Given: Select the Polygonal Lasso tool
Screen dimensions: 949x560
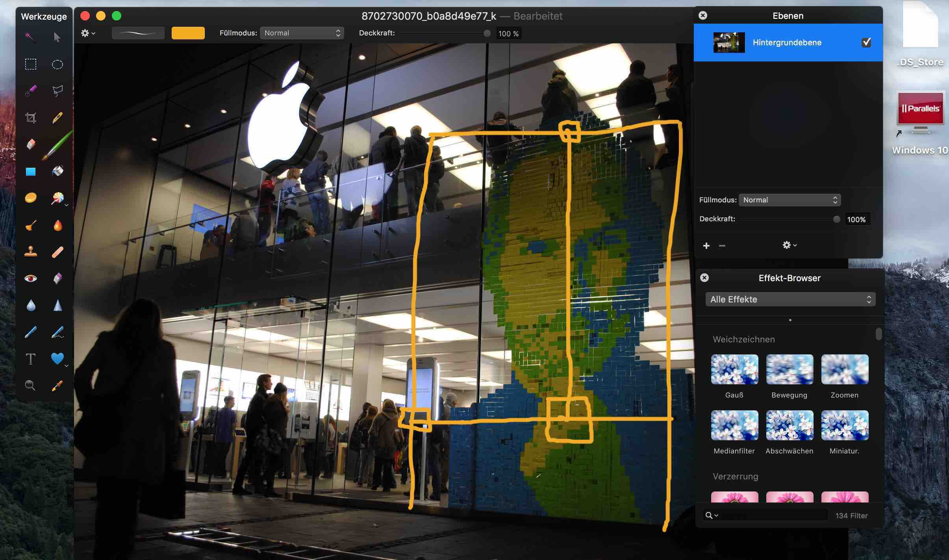Looking at the screenshot, I should coord(57,91).
